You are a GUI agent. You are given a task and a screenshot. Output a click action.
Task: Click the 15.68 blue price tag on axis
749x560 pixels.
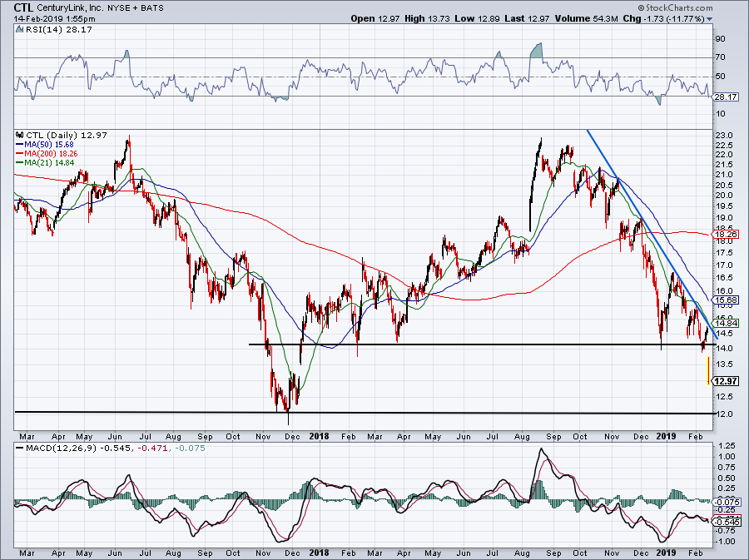(726, 300)
